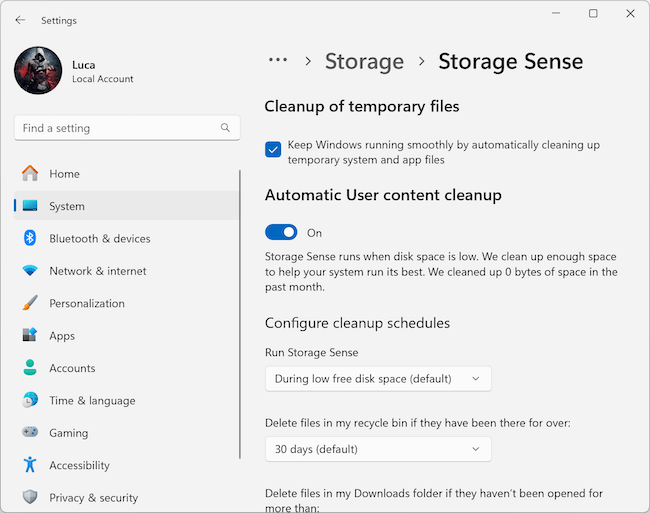The width and height of the screenshot is (650, 513).
Task: Open the Run Storage Sense dropdown
Action: (378, 379)
